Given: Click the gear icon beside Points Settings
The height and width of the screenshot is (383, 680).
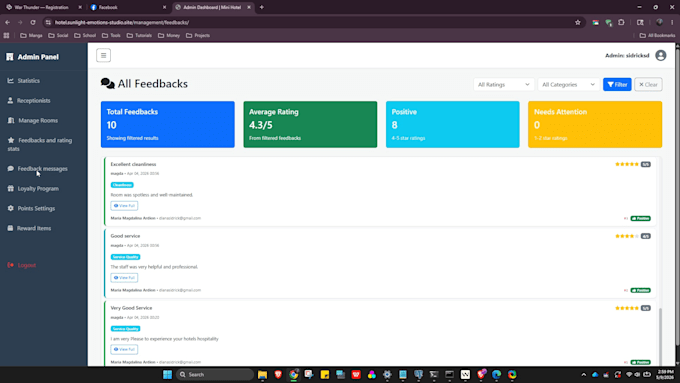Looking at the screenshot, I should (10, 209).
